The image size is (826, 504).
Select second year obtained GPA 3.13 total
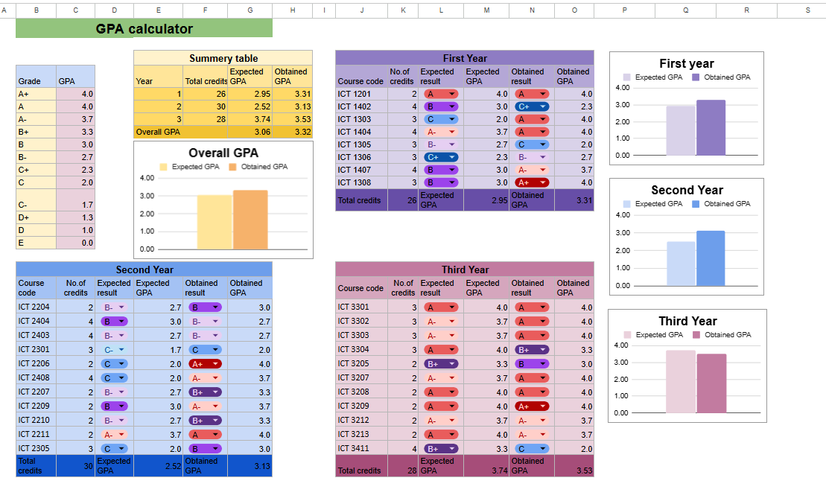pyautogui.click(x=250, y=466)
